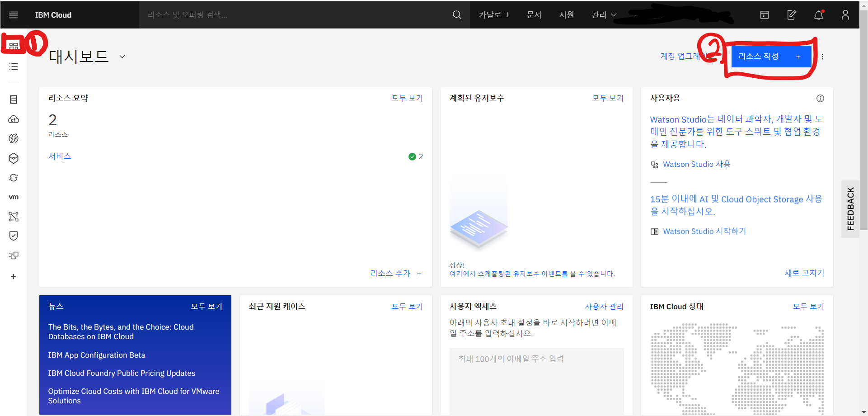Open the cost estimator icon
868x416 pixels.
click(x=792, y=15)
